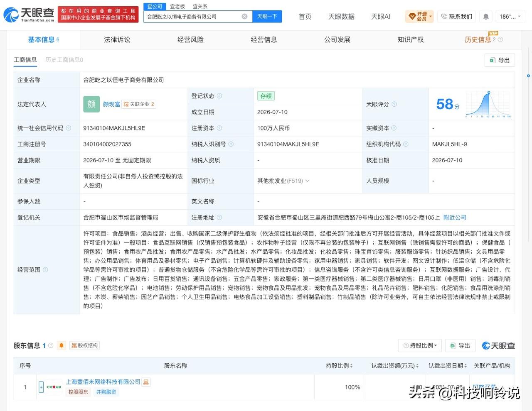Open legal representative 颜现富's profile link
This screenshot has width=532, height=411.
(112, 104)
